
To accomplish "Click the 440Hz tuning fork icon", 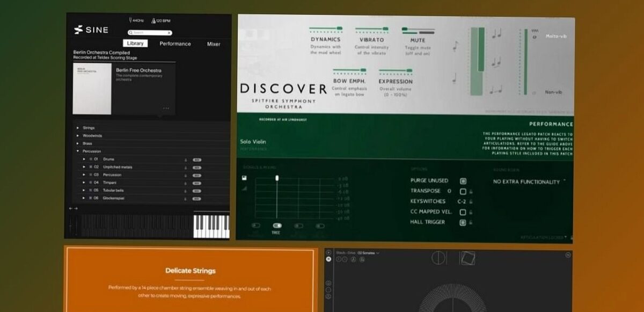I will point(130,20).
